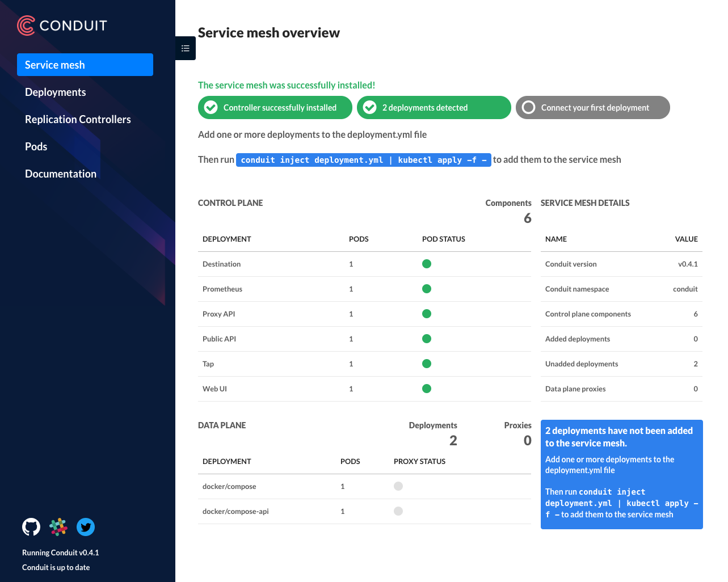
Task: Click the CONDUIT wordmark
Action: coord(73,26)
